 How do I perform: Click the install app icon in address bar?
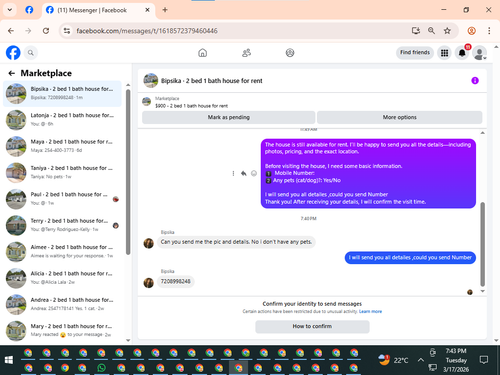point(416,31)
